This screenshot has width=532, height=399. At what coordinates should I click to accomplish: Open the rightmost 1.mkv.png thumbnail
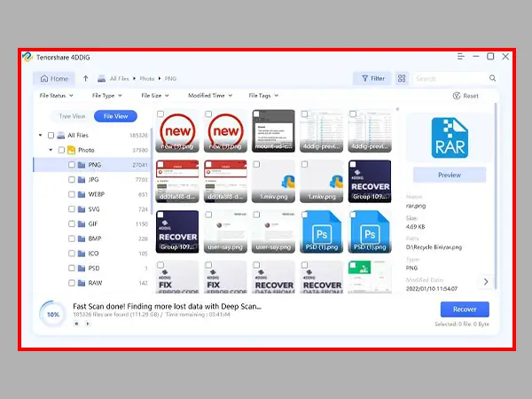click(322, 182)
